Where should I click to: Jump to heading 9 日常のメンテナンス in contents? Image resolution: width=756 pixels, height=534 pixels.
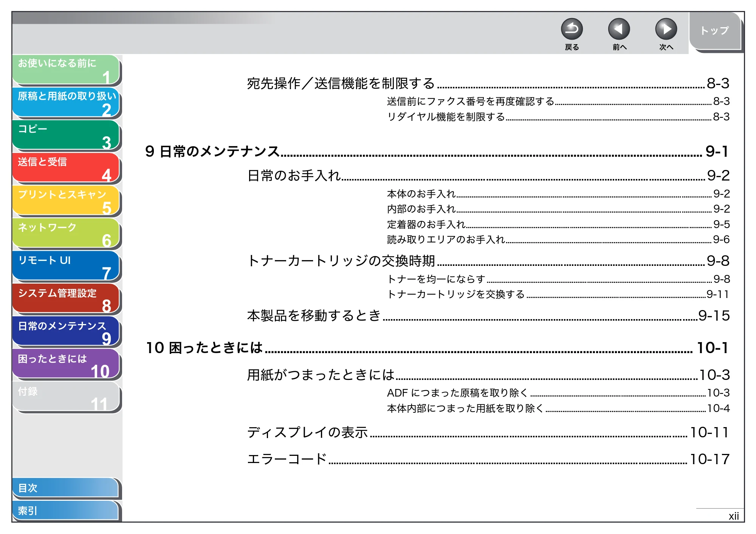coord(437,151)
